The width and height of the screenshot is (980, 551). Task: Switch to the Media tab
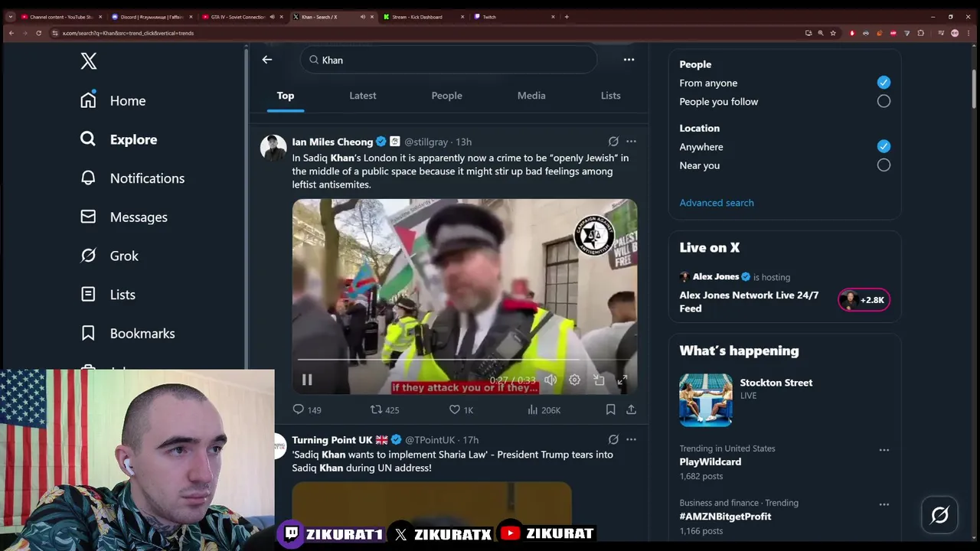(x=531, y=96)
